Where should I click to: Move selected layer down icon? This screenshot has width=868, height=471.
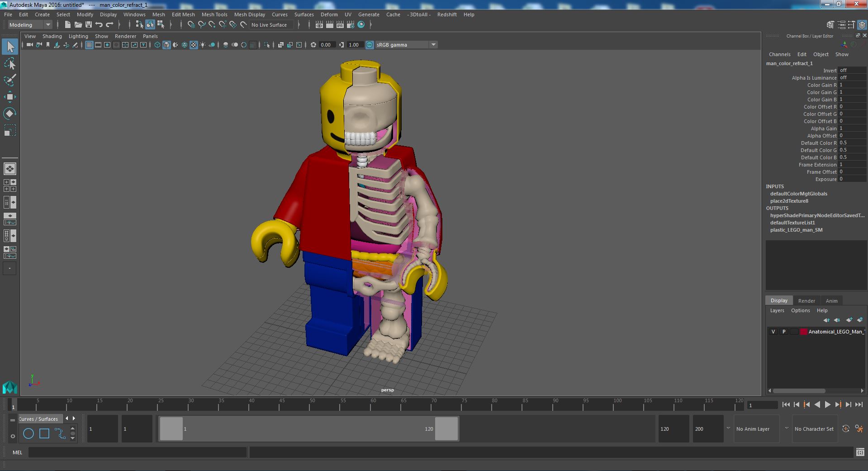click(x=837, y=320)
